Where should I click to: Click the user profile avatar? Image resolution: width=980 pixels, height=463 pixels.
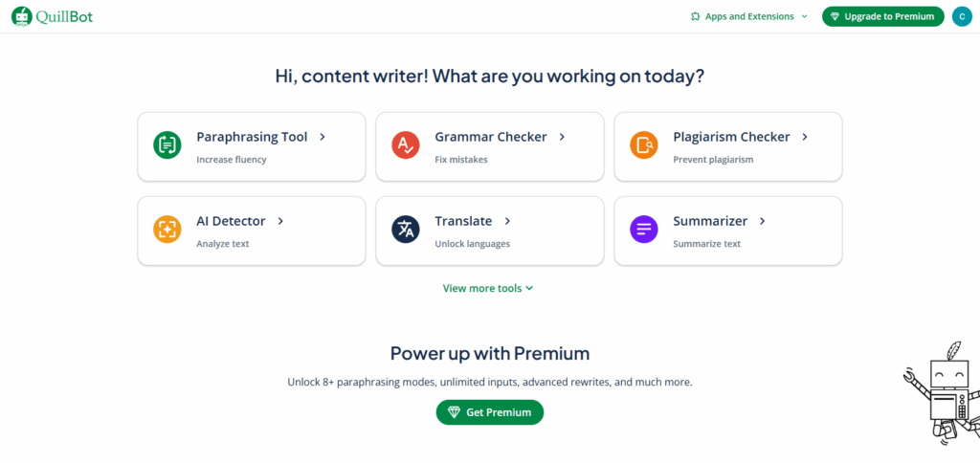pyautogui.click(x=961, y=16)
